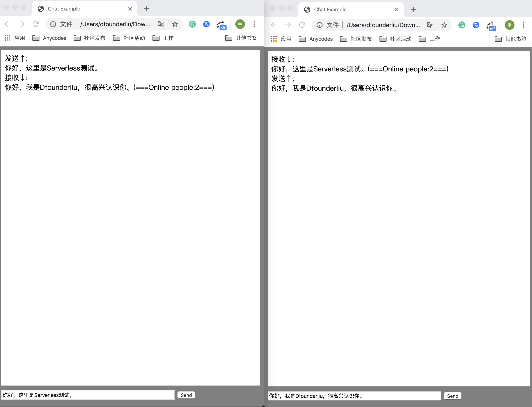The height and width of the screenshot is (407, 532).
Task: Click the Chrome back navigation arrow
Action: 8,24
